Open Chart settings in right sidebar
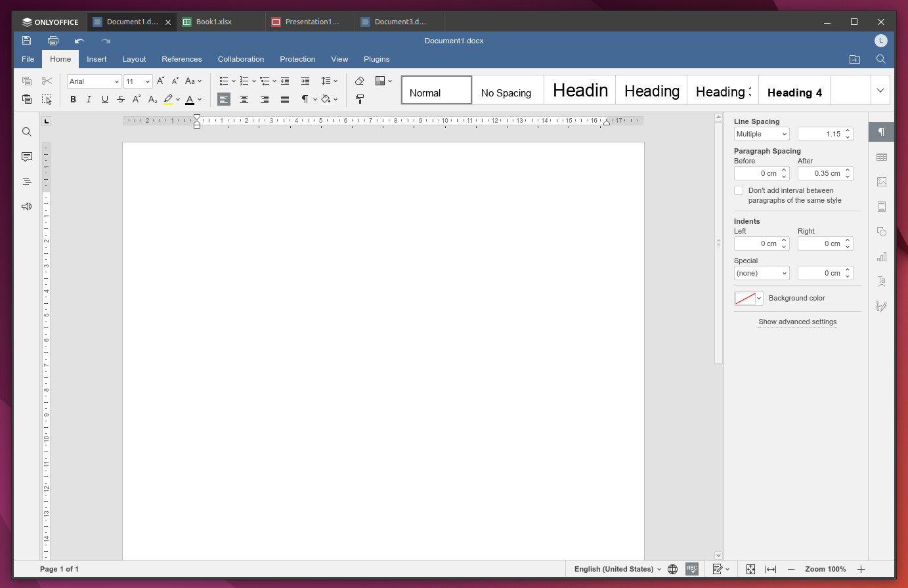 (882, 257)
